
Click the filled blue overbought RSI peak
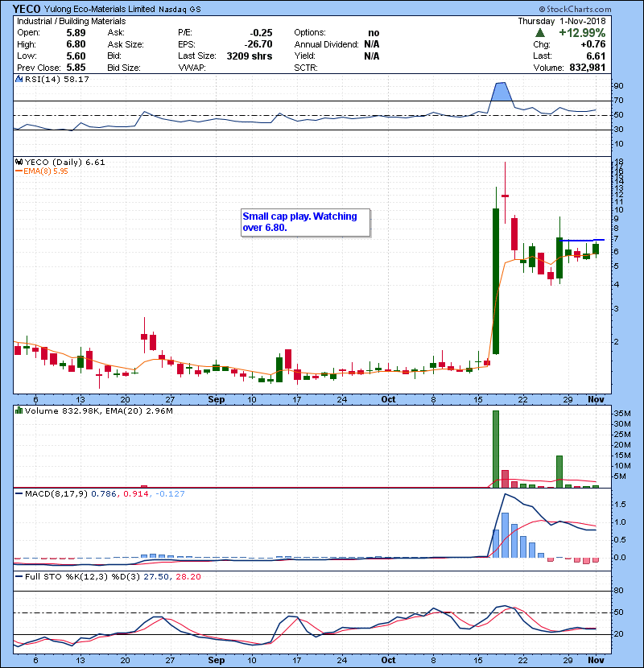[501, 92]
